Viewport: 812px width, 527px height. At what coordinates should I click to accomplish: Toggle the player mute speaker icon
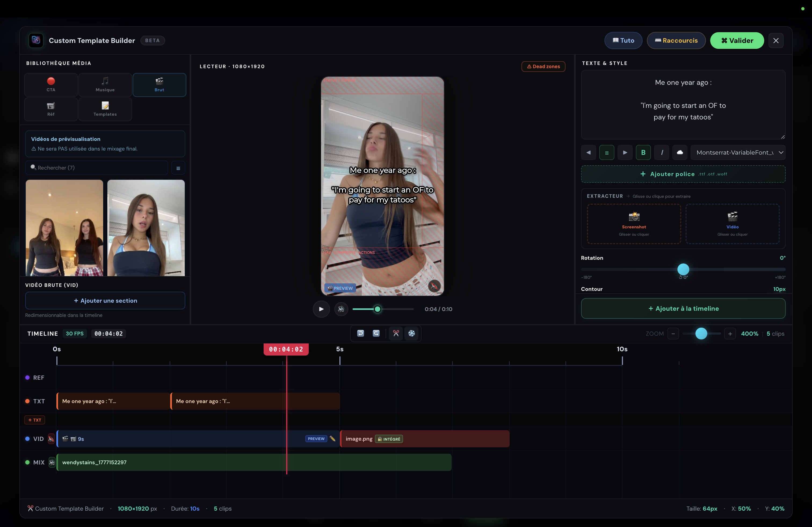click(x=341, y=309)
